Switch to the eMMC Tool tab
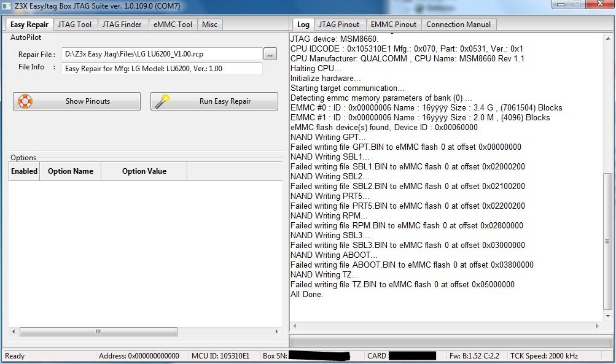Screen dimensions: 616x364 click(x=173, y=25)
